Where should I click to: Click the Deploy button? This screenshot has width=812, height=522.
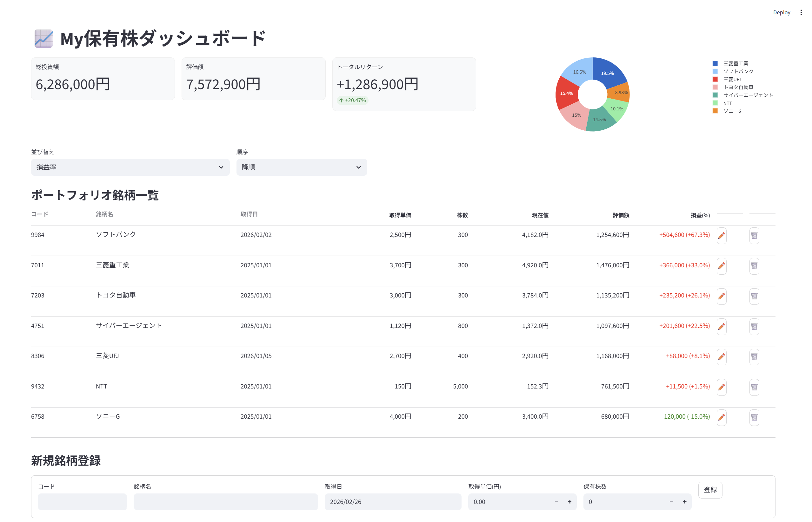pos(782,13)
